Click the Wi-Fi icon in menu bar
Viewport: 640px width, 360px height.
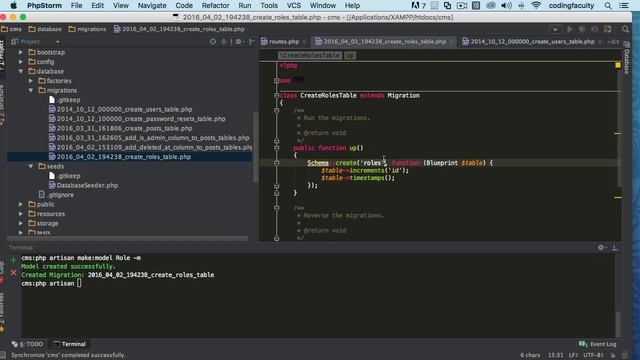point(536,5)
